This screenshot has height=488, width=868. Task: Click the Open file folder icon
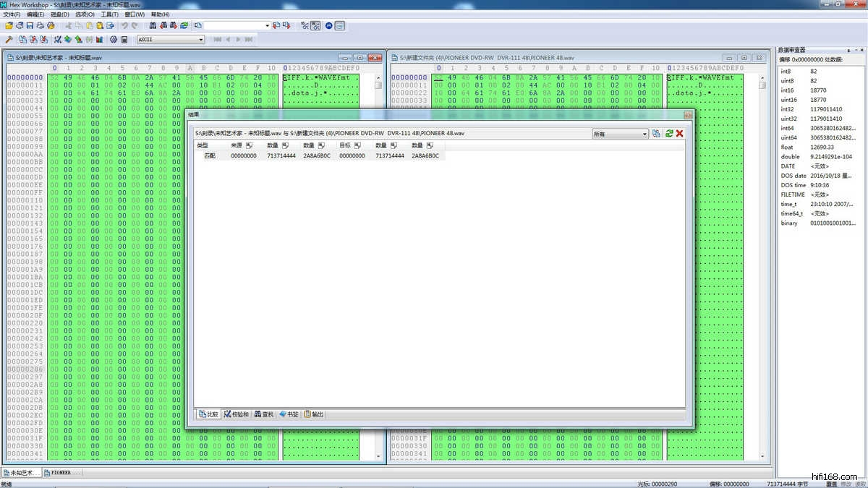[9, 25]
